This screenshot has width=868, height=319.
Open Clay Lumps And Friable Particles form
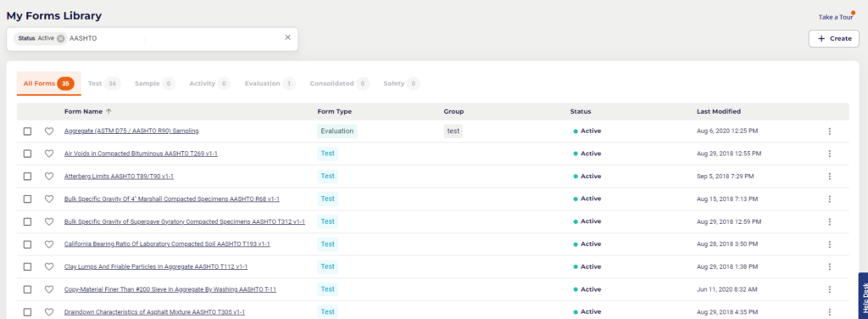(156, 266)
